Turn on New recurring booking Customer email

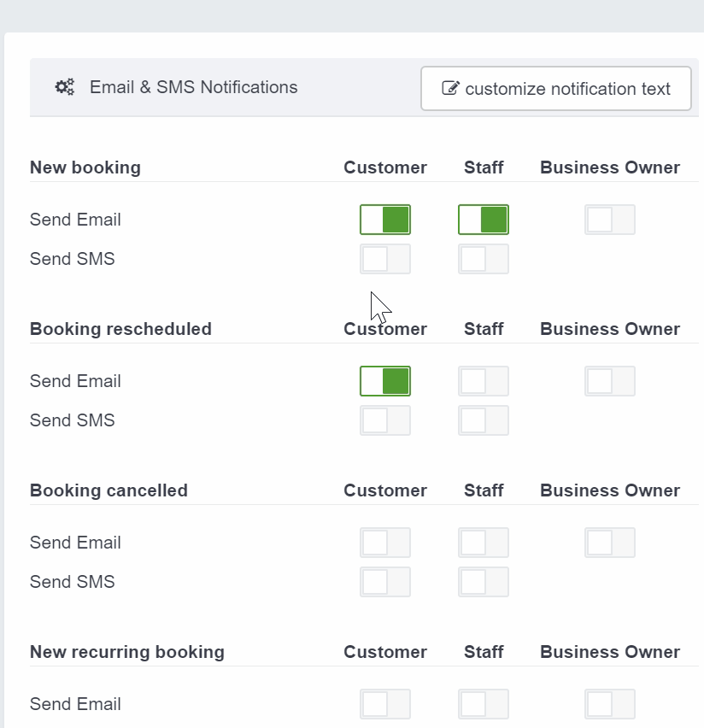click(385, 704)
